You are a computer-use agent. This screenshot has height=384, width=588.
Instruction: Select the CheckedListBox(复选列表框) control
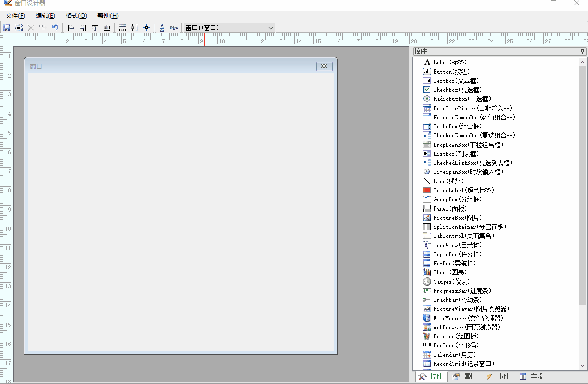pos(472,163)
